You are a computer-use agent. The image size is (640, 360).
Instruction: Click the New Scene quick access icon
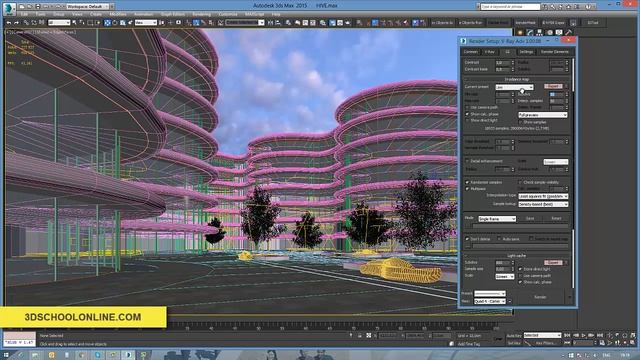22,7
